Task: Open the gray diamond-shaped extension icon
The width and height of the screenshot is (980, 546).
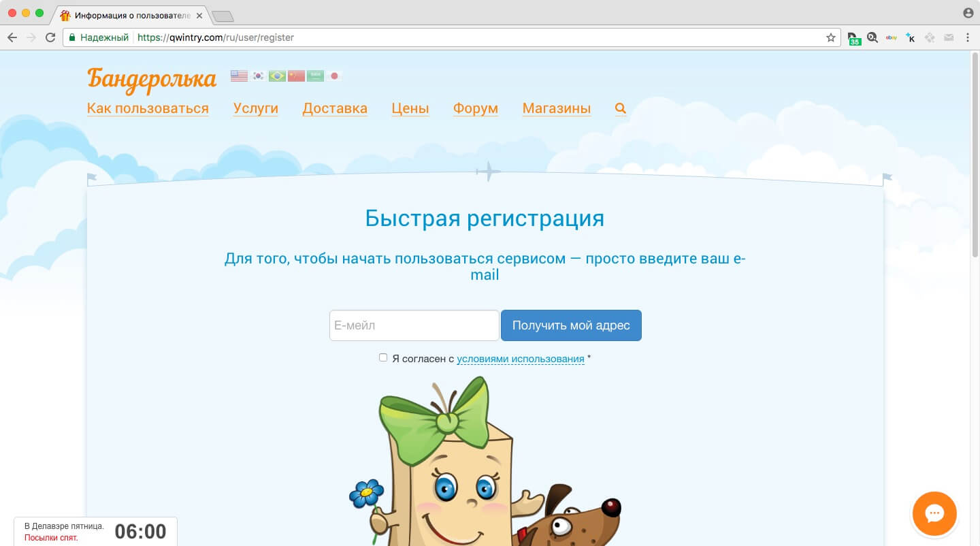Action: [930, 38]
